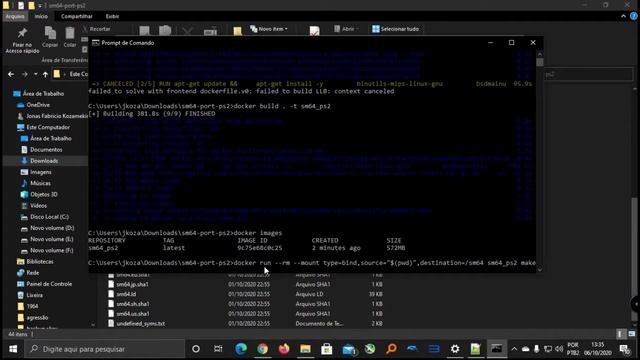
Task: Click Fixar no Acesso rápido pin icon
Action: [x=22, y=33]
